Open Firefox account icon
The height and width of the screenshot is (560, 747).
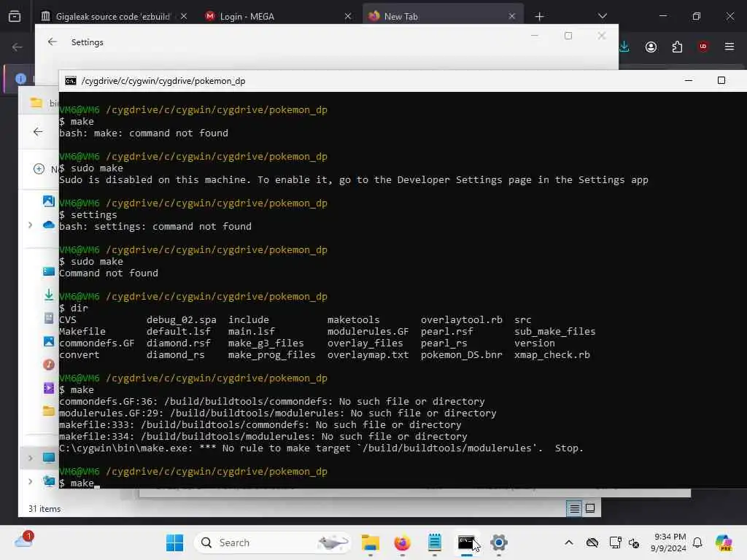pos(651,47)
